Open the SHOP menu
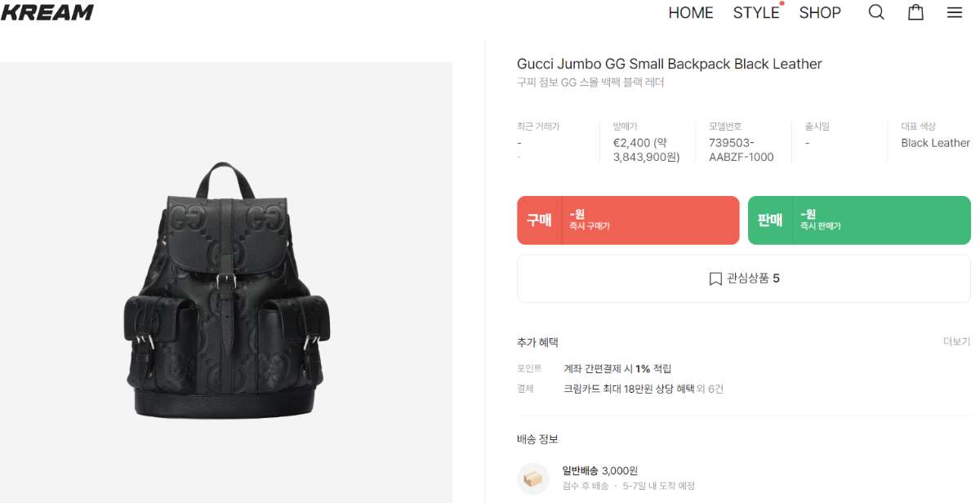The height and width of the screenshot is (503, 980). [x=820, y=13]
